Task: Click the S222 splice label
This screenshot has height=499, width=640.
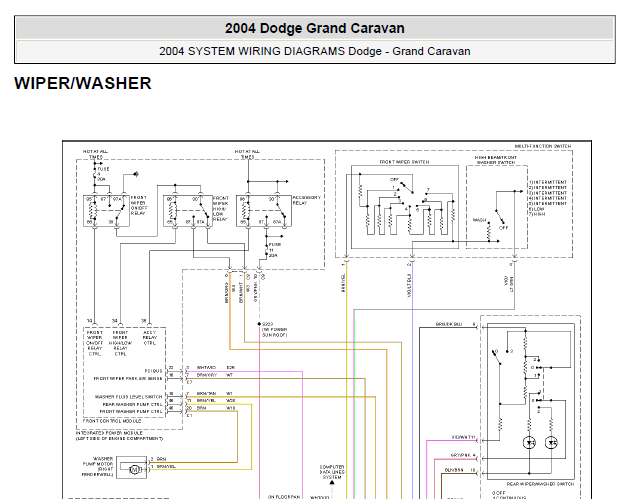Action: tap(268, 324)
